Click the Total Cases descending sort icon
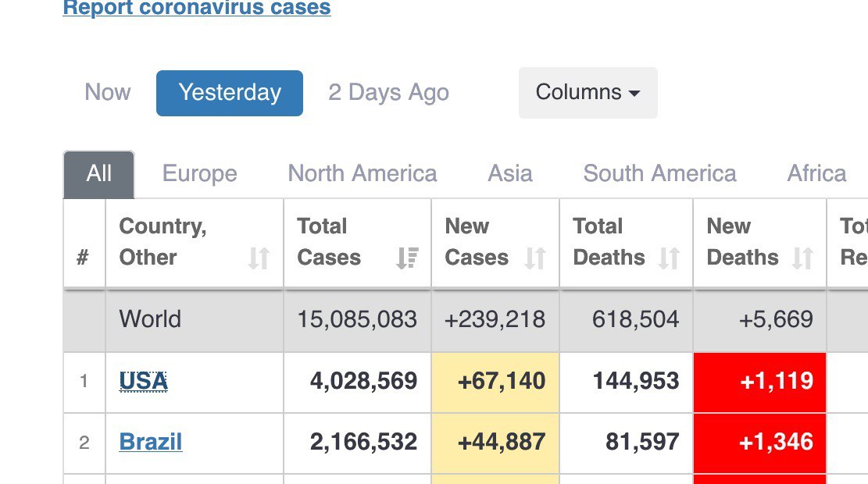Viewport: 868px width, 484px height. pyautogui.click(x=407, y=258)
